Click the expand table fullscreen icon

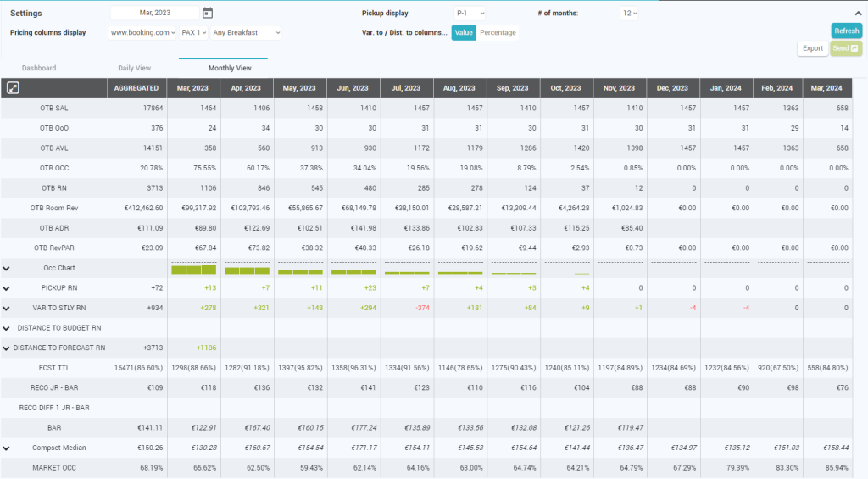tap(13, 87)
